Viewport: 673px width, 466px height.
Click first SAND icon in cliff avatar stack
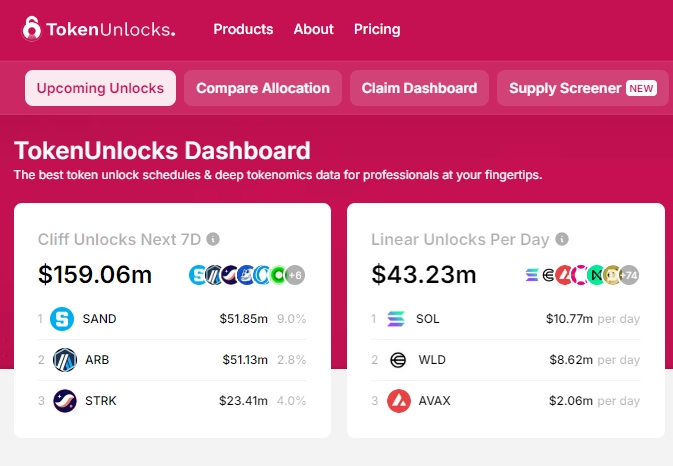click(197, 275)
